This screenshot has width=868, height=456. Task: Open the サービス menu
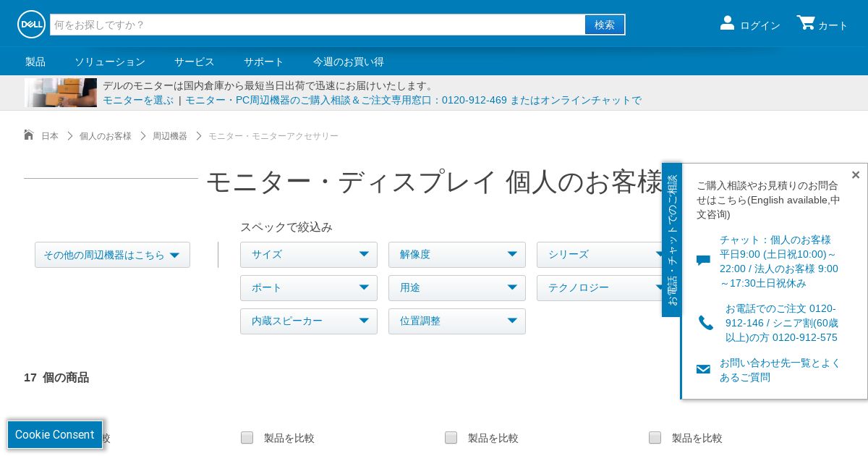[195, 62]
